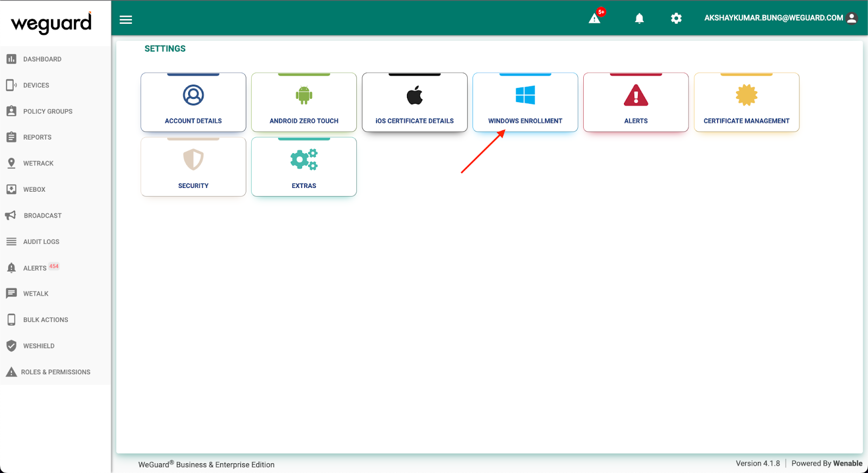Image resolution: width=868 pixels, height=473 pixels.
Task: Open the user profile avatar icon
Action: click(x=852, y=18)
